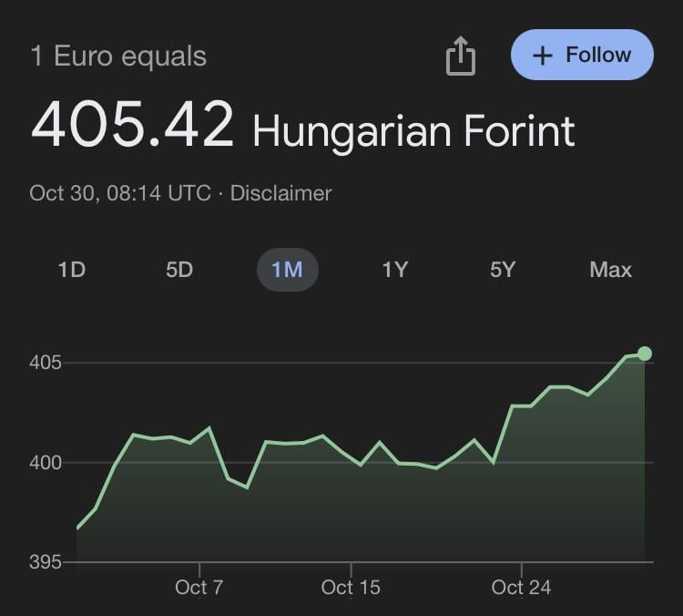The image size is (683, 616).
Task: Click the 405 y-axis label
Action: coord(46,363)
